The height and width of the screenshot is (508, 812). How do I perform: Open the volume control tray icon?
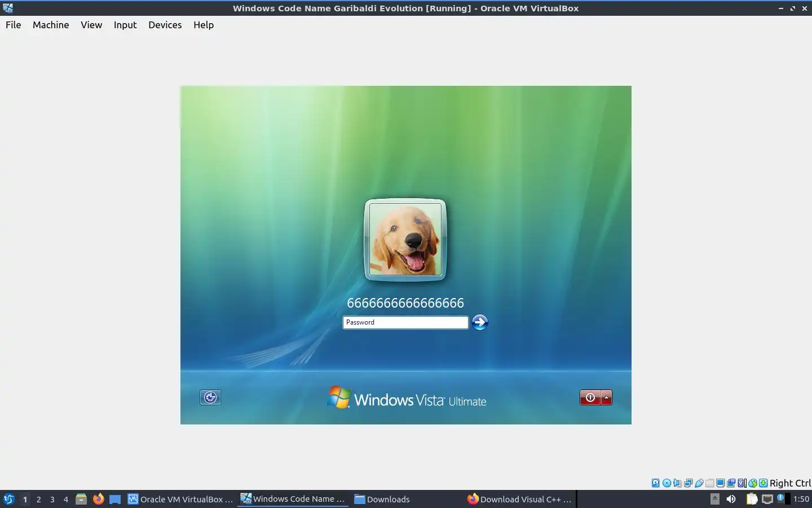click(x=731, y=499)
